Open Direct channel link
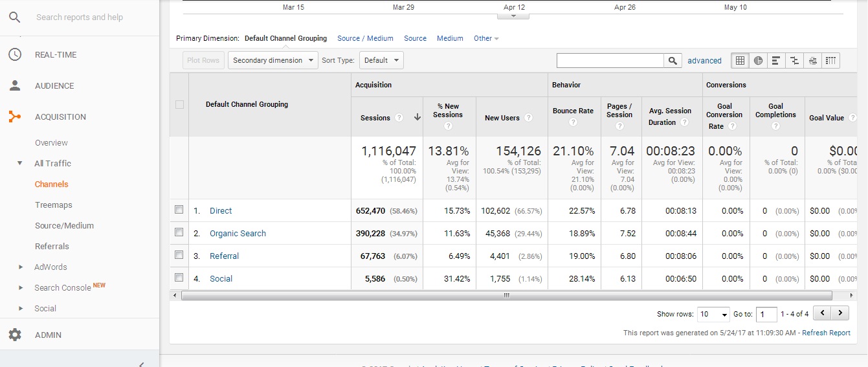 (221, 210)
